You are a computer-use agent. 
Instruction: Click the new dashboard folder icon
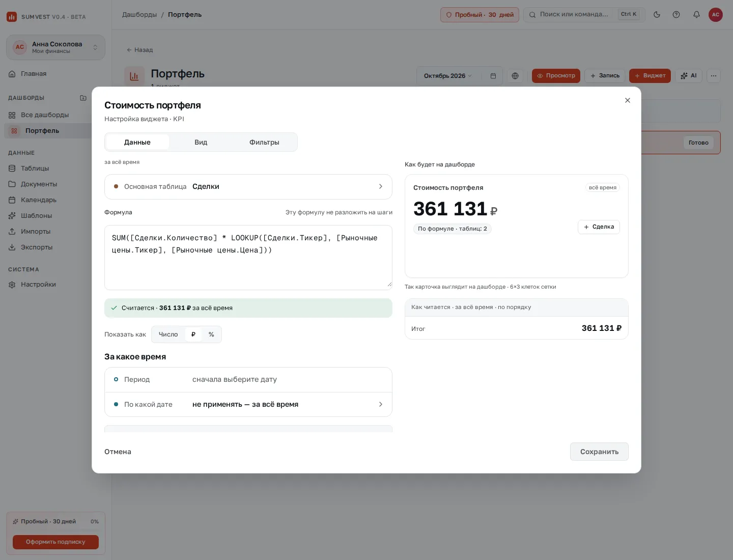point(83,98)
